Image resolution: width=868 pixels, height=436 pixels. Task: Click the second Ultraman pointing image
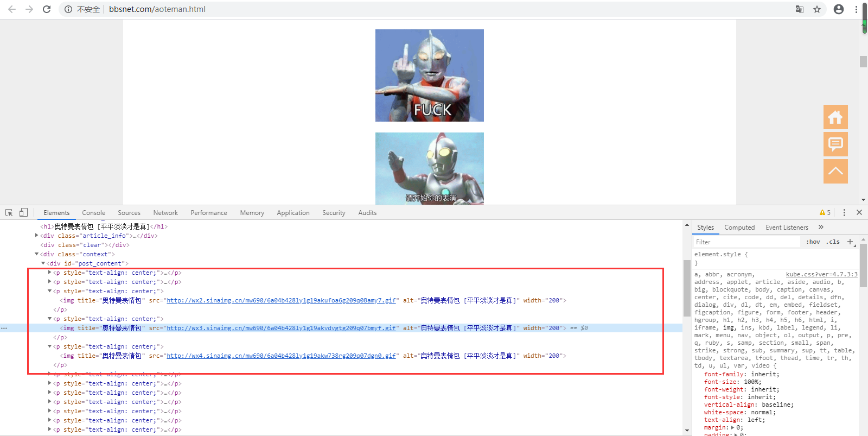[430, 168]
